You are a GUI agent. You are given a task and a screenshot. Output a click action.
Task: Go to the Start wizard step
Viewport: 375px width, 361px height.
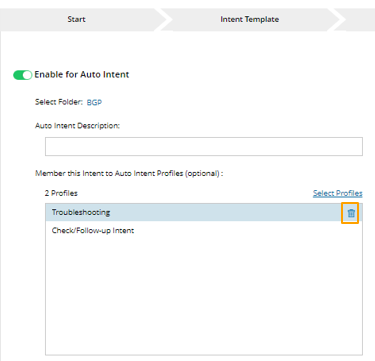click(x=77, y=19)
